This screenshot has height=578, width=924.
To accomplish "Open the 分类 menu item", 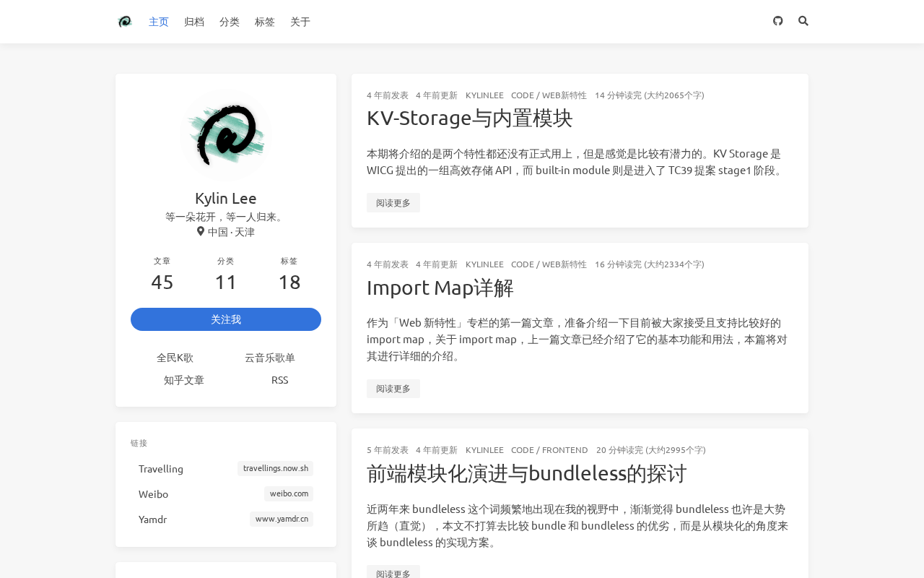I will point(230,22).
